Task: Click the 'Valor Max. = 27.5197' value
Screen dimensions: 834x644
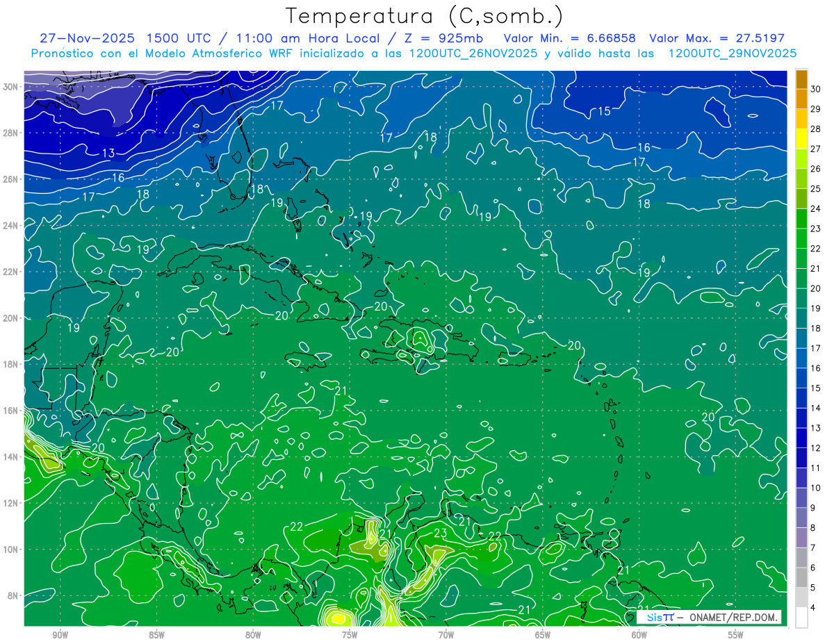Action: pyautogui.click(x=717, y=38)
